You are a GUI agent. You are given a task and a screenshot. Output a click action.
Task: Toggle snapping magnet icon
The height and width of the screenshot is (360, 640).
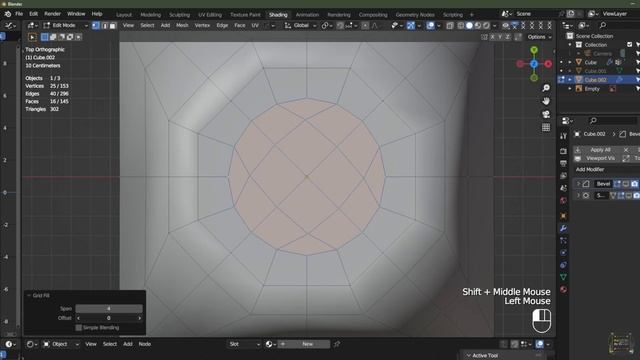[340, 25]
